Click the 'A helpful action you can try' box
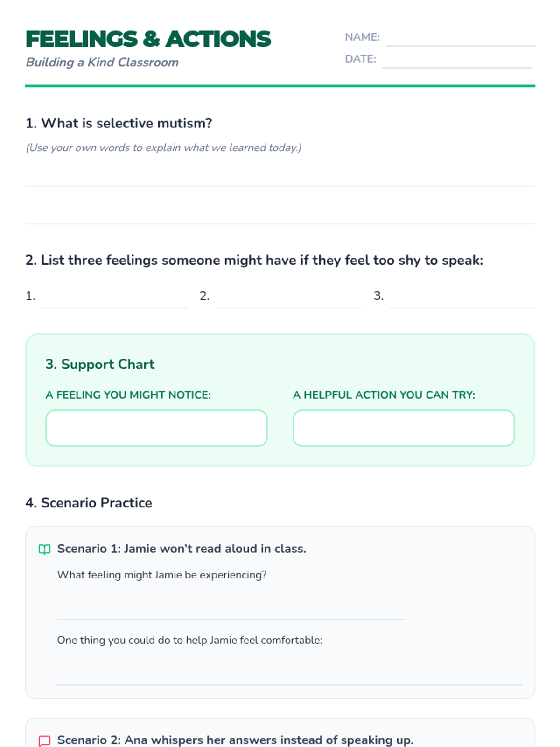The height and width of the screenshot is (747, 560). pyautogui.click(x=404, y=428)
